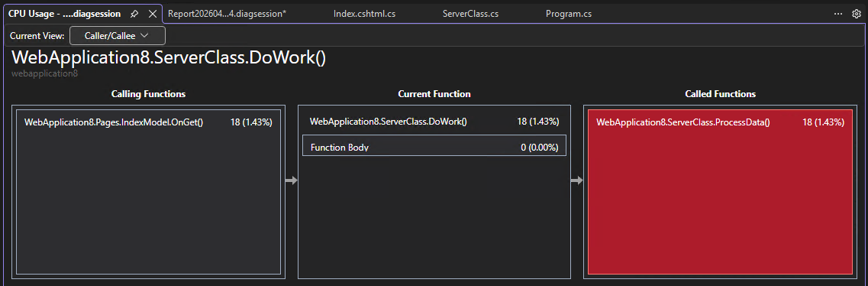Open the ServerClass.cs tab
The image size is (868, 286).
(470, 14)
